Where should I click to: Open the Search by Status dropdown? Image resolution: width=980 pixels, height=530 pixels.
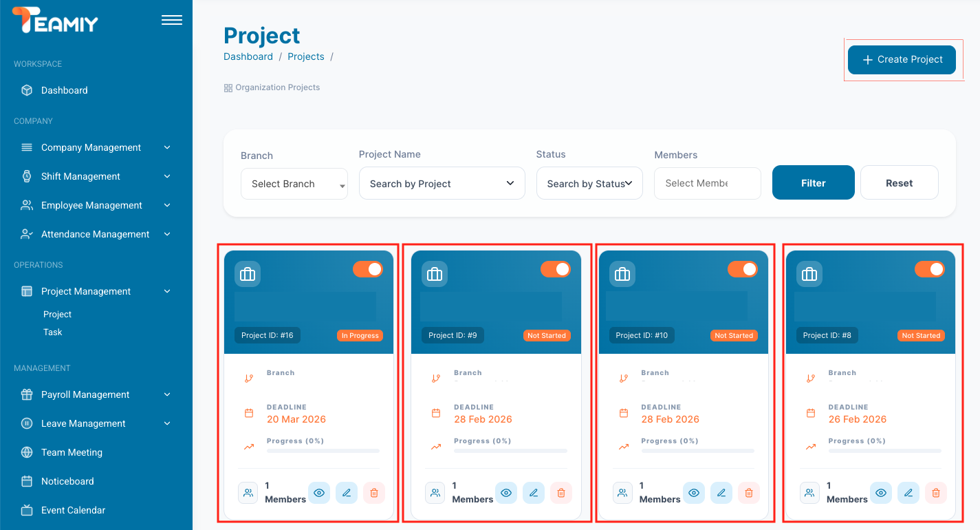589,184
